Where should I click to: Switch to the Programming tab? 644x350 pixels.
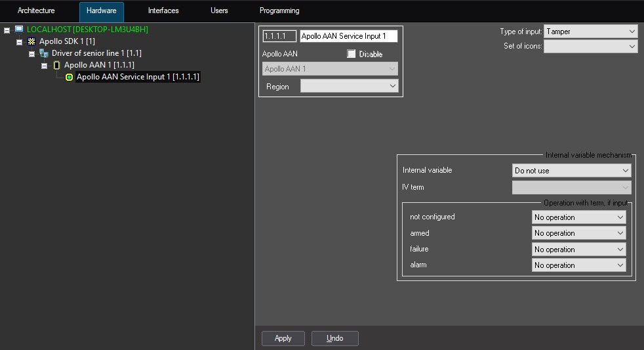(x=279, y=11)
